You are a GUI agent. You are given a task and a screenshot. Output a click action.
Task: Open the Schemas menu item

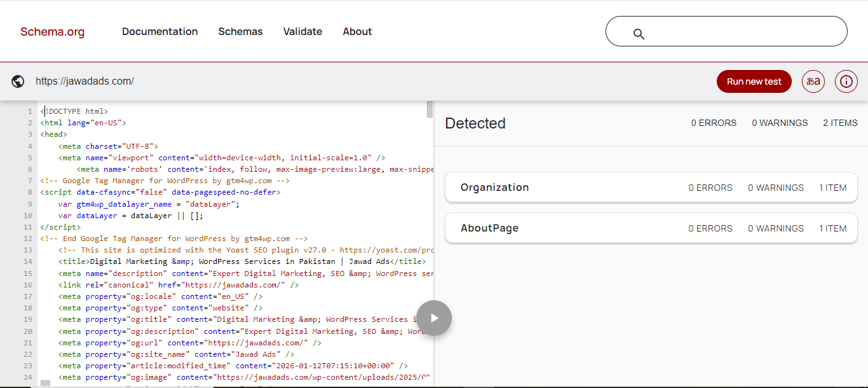pyautogui.click(x=240, y=32)
